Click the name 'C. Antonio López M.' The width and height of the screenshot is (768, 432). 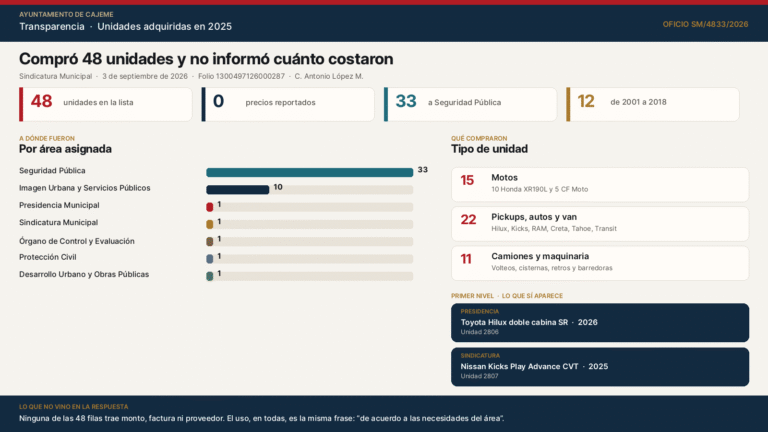(x=329, y=76)
